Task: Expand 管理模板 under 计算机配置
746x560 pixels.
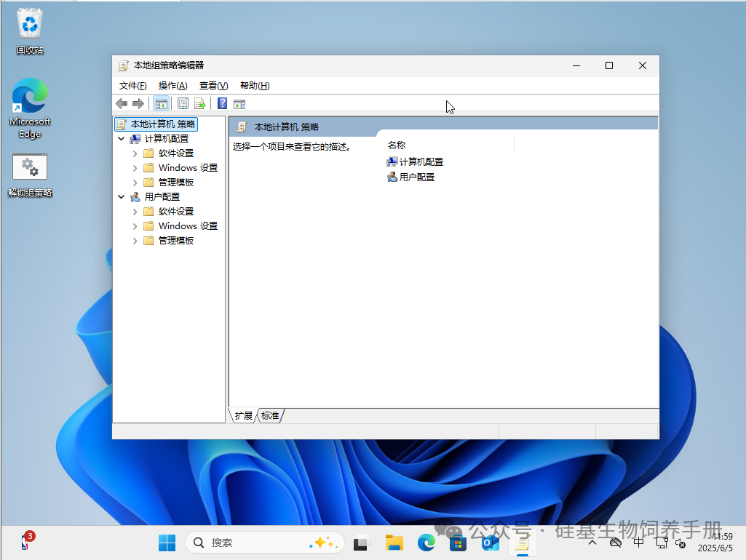Action: pos(135,182)
